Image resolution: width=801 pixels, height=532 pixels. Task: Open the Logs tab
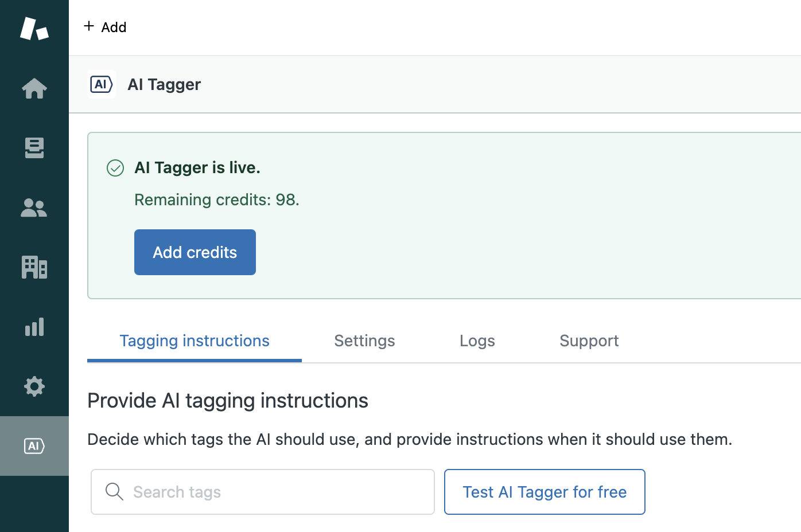(x=477, y=341)
